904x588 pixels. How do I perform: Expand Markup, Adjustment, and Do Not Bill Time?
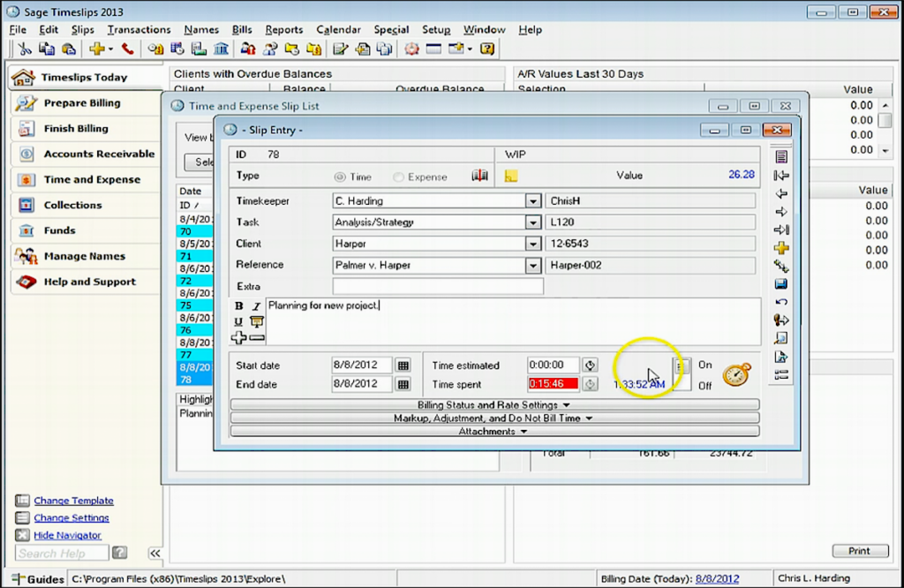tap(494, 418)
